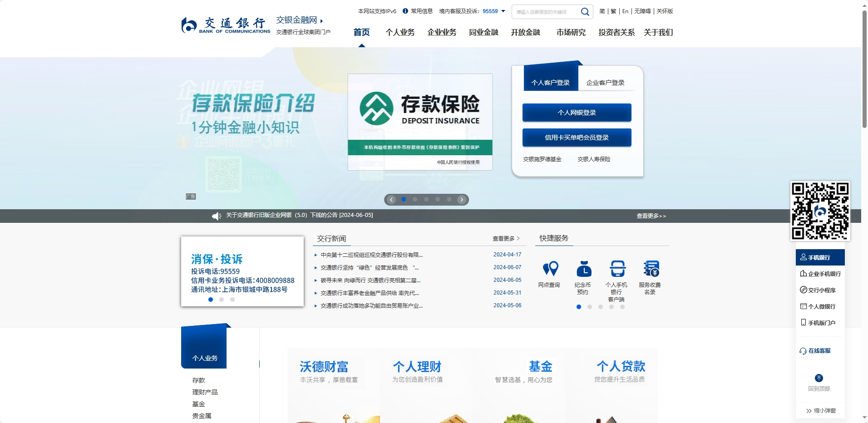The width and height of the screenshot is (868, 423).
Task: Click the search magnifier icon
Action: [585, 11]
